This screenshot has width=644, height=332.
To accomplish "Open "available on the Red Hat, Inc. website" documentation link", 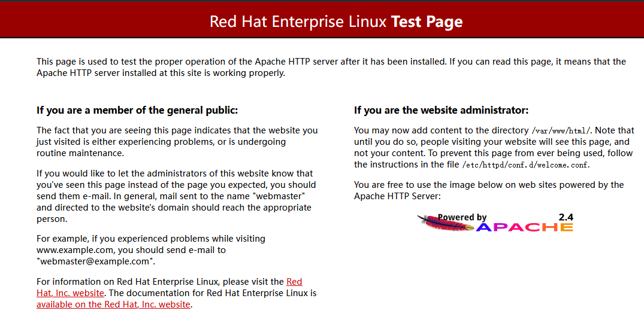I will coord(113,304).
